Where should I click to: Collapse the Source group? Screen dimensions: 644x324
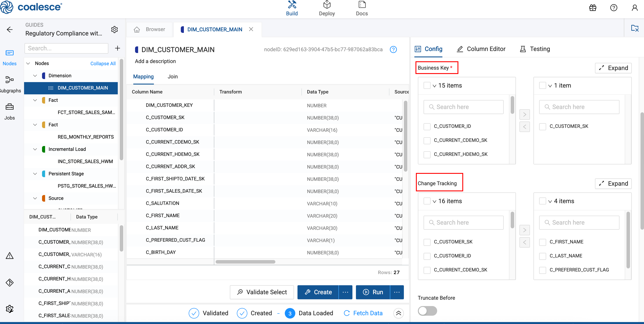(x=35, y=198)
